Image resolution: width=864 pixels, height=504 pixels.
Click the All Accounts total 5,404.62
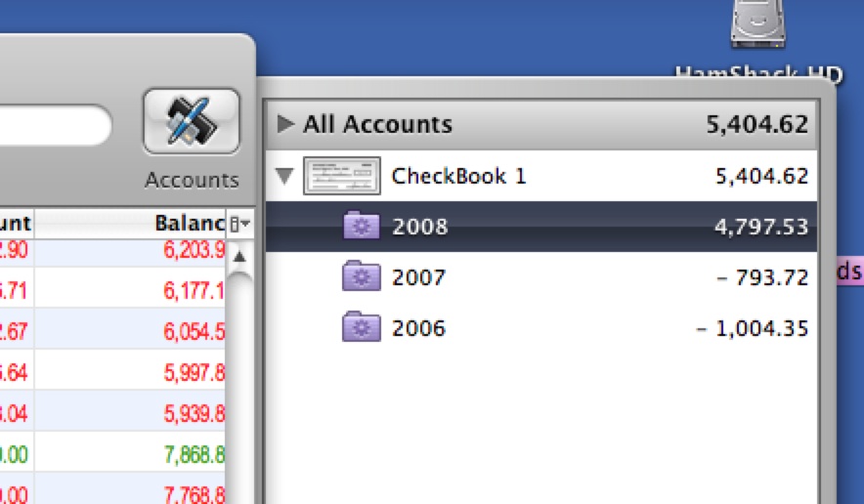pyautogui.click(x=757, y=124)
